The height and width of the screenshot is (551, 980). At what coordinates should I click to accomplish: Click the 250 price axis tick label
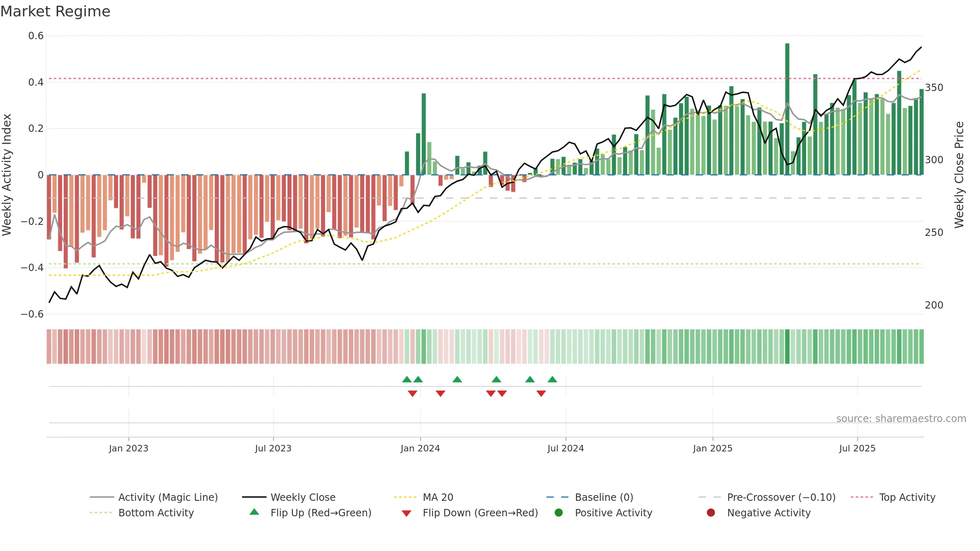click(934, 233)
